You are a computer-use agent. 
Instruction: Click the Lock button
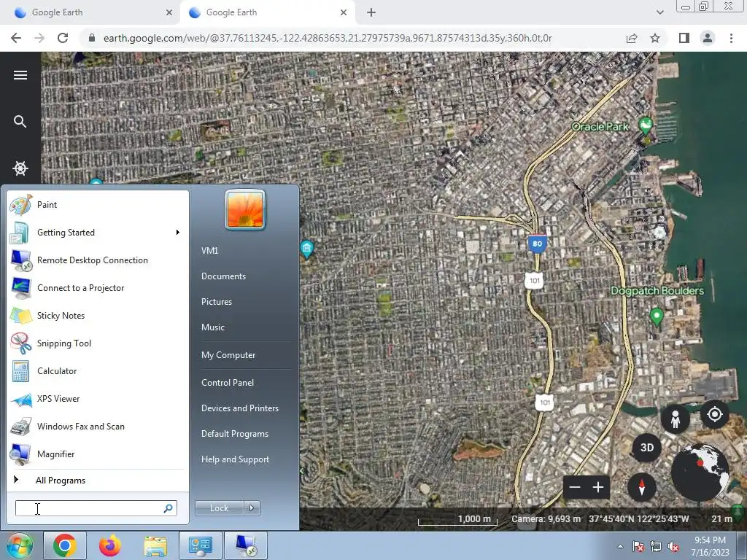tap(219, 508)
